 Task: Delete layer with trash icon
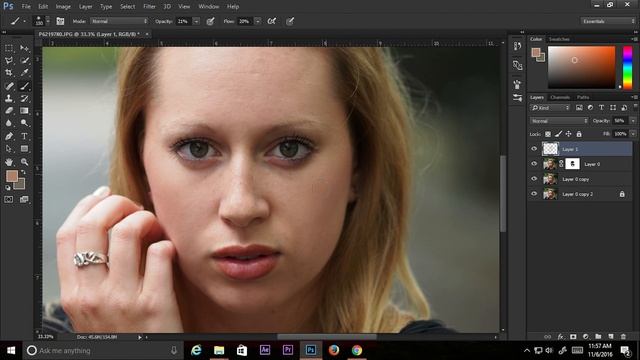[623, 337]
